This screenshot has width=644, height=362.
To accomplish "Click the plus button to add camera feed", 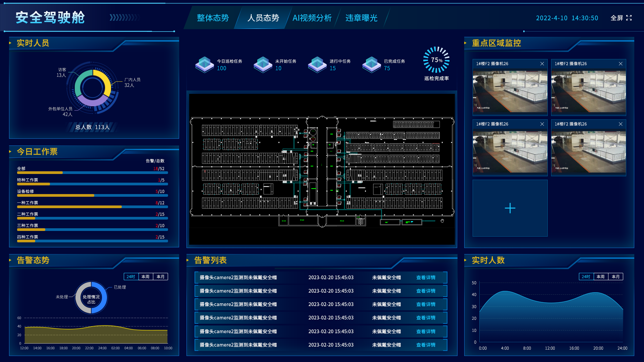I will pyautogui.click(x=510, y=208).
